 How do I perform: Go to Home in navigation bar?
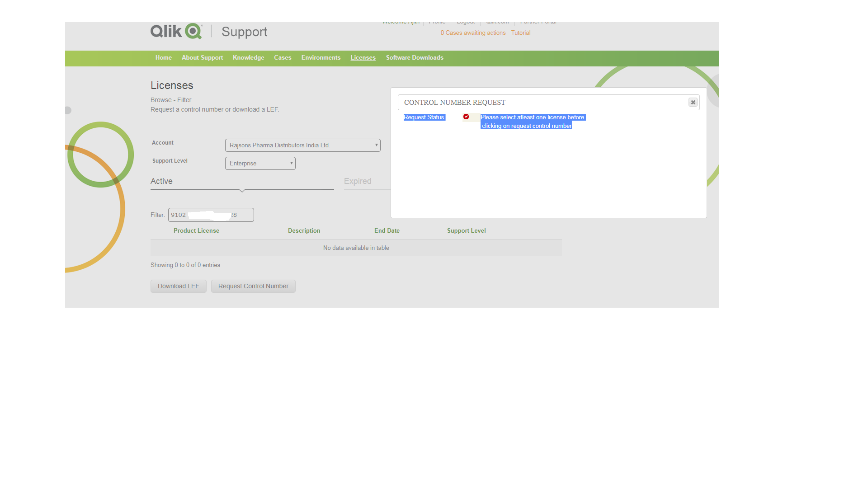(x=163, y=58)
